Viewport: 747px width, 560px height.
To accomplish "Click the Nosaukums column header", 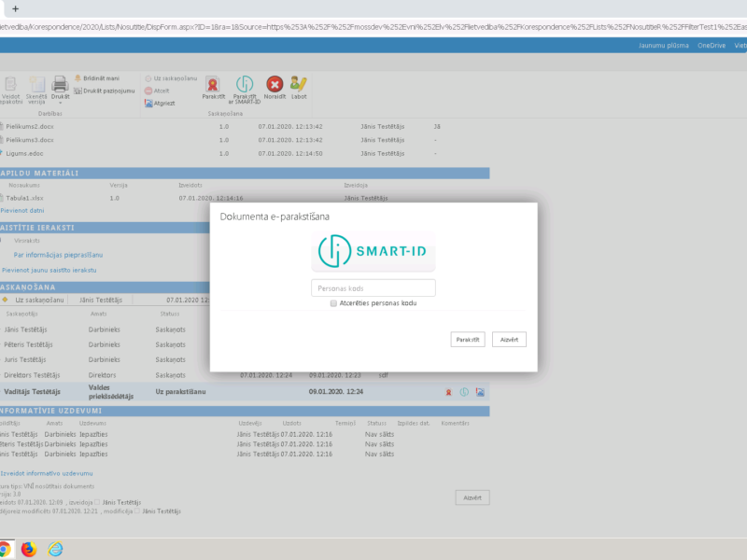I will coord(24,185).
